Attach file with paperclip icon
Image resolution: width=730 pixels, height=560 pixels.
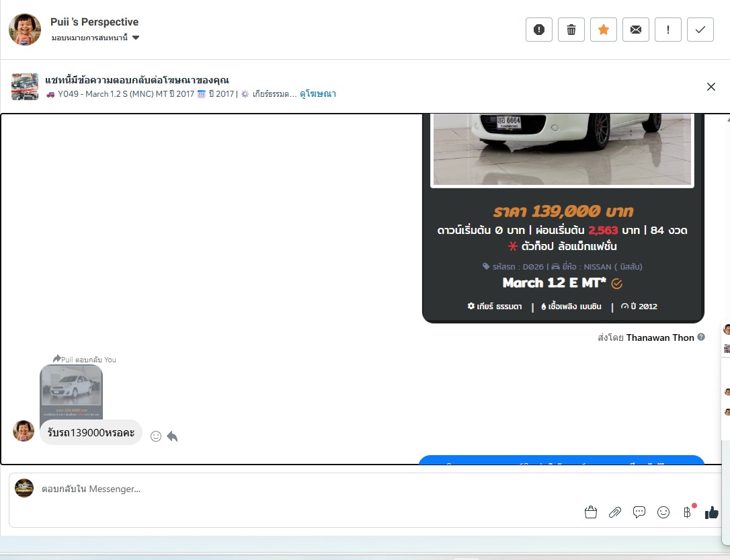[615, 512]
